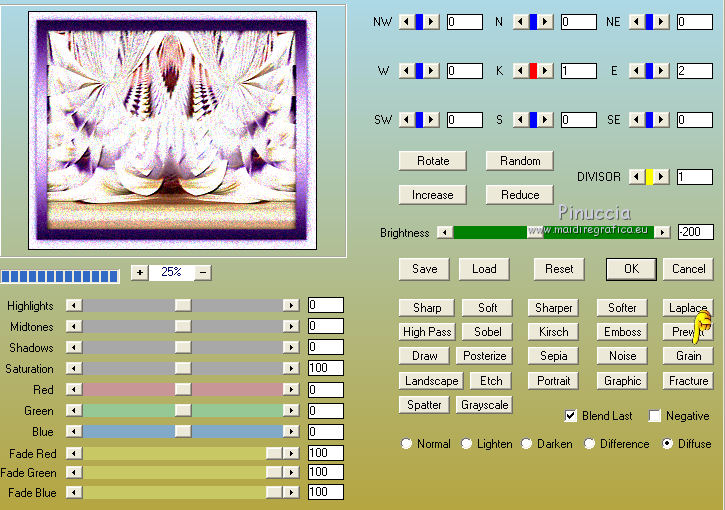
Task: Apply the Grayscale preset
Action: (x=484, y=405)
